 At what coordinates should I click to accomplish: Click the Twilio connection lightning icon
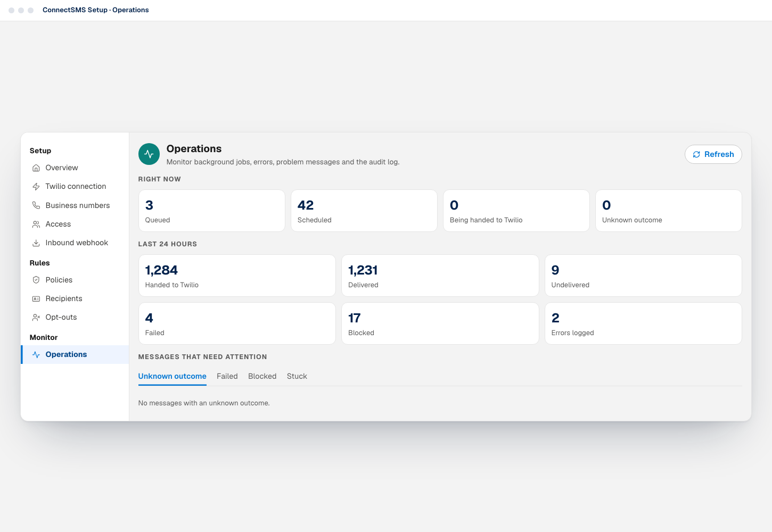pyautogui.click(x=36, y=187)
